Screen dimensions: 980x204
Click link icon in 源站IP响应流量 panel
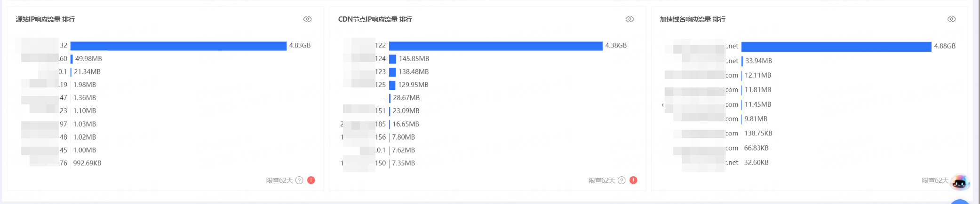307,19
